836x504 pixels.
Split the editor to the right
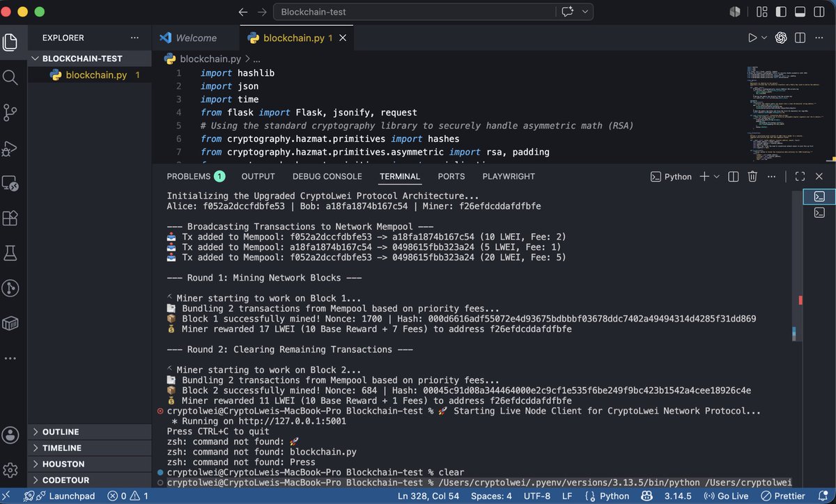pos(800,38)
